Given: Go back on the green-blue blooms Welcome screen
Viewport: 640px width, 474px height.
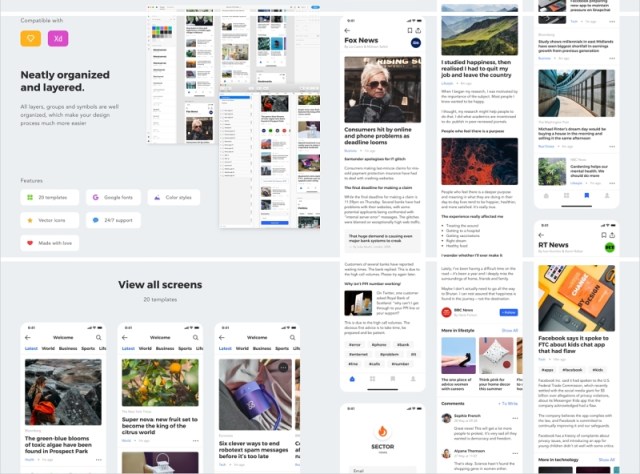Looking at the screenshot, I should (x=28, y=338).
